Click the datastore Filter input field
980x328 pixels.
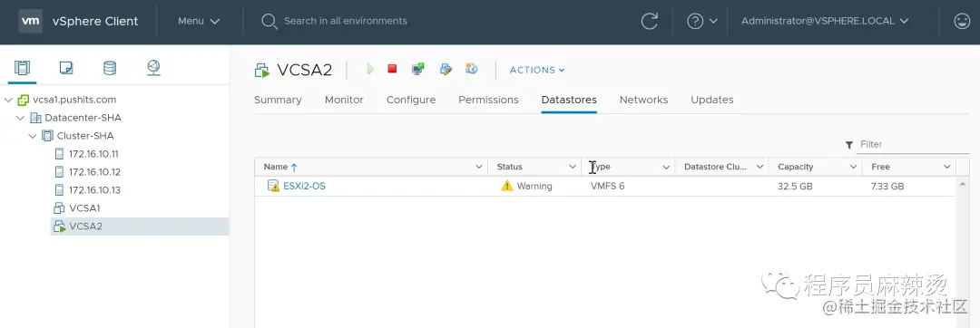[914, 145]
